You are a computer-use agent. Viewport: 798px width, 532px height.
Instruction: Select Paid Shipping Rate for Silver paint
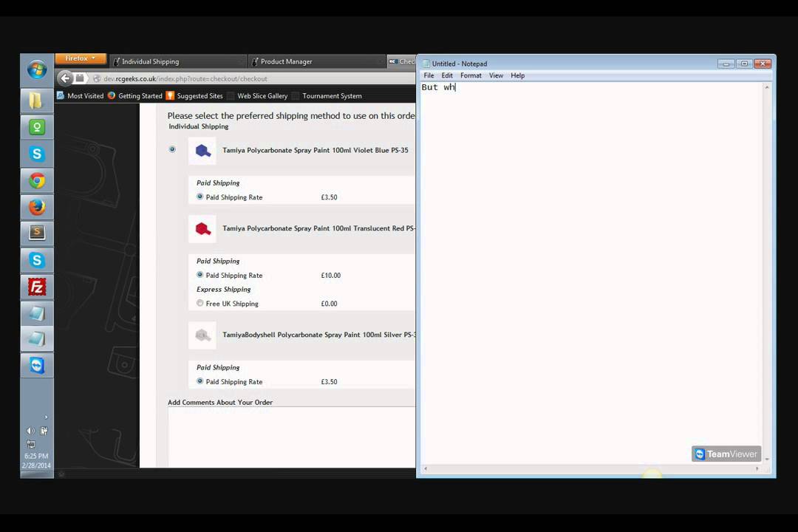point(199,381)
